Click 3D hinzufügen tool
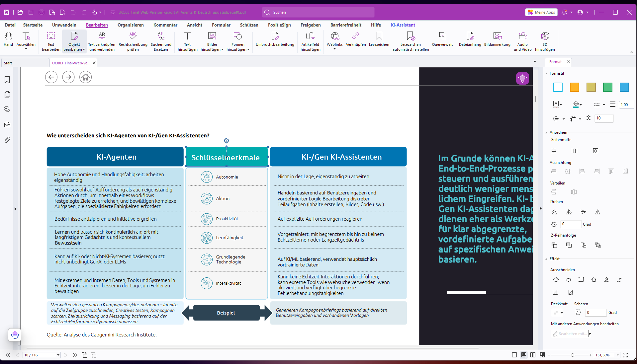The width and height of the screenshot is (637, 364). pyautogui.click(x=545, y=41)
